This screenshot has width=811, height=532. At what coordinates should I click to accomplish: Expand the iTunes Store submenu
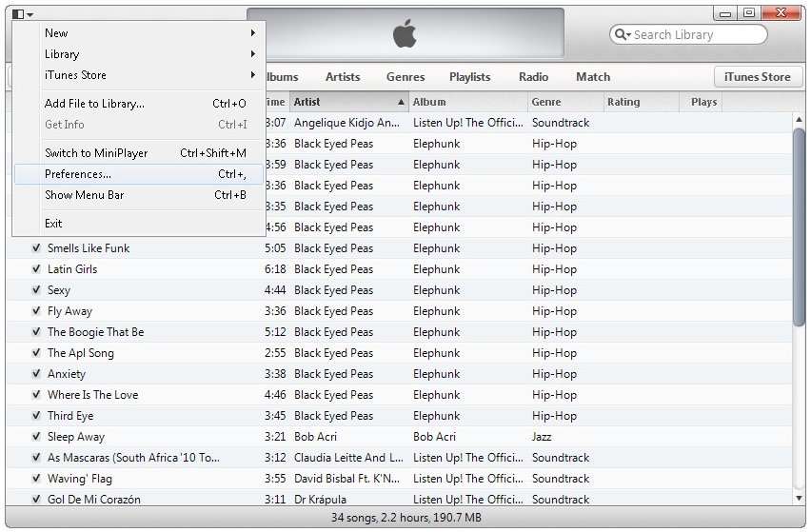coord(139,75)
